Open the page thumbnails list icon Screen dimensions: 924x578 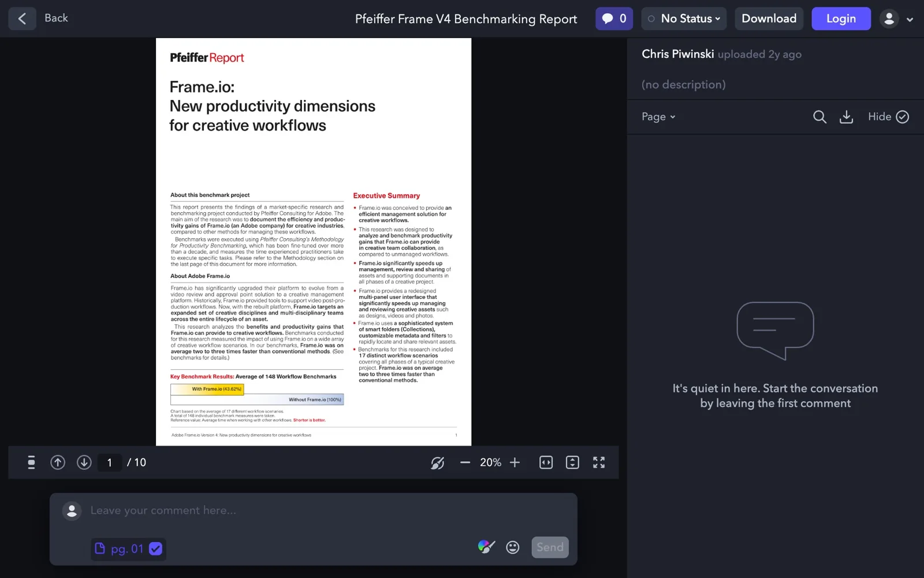pyautogui.click(x=31, y=462)
